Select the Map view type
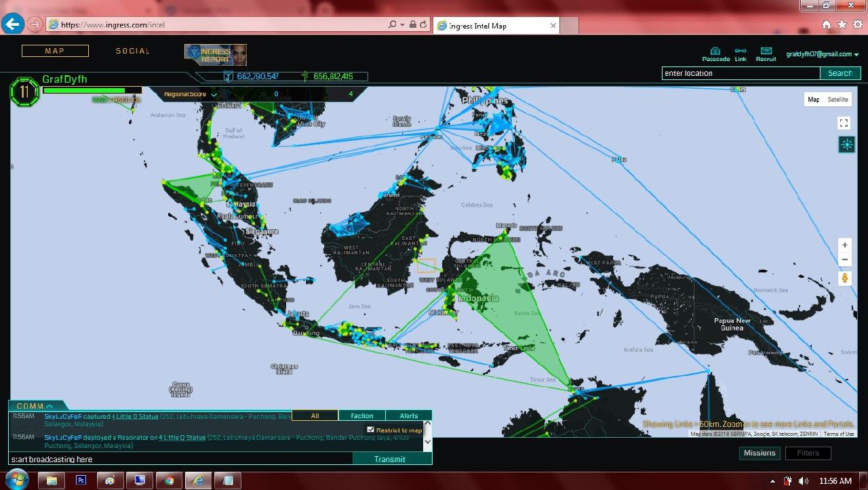 click(813, 100)
